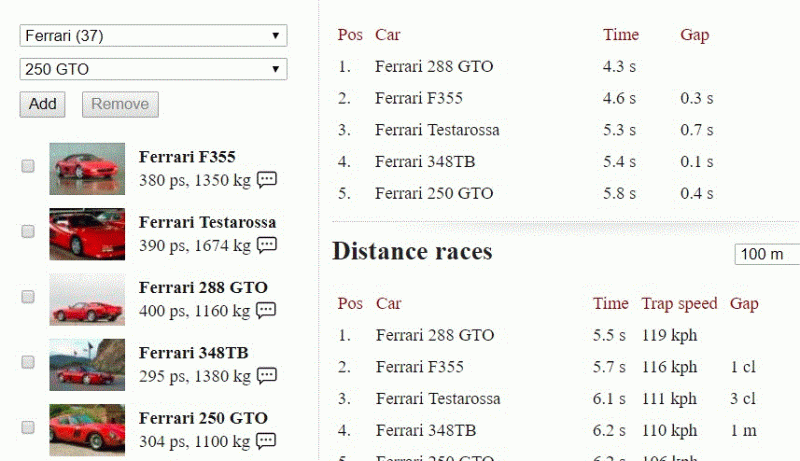Open the 250 GTO model dropdown
Image resolution: width=800 pixels, height=461 pixels.
pyautogui.click(x=153, y=69)
